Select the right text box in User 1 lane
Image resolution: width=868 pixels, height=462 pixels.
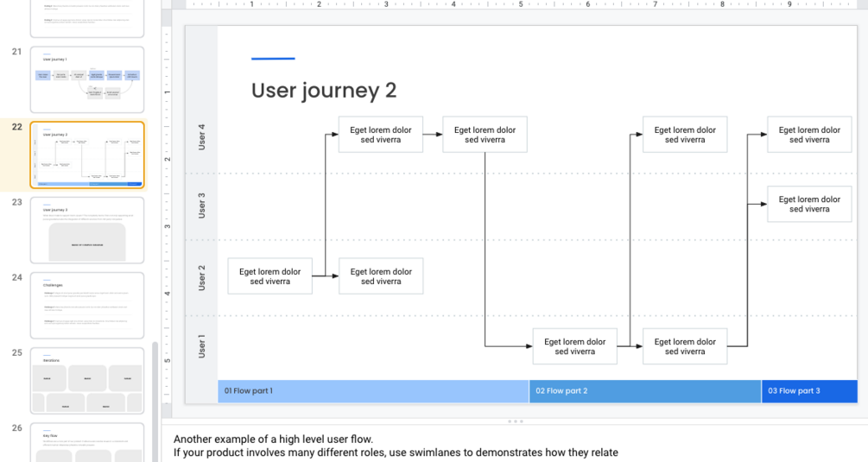click(x=685, y=346)
